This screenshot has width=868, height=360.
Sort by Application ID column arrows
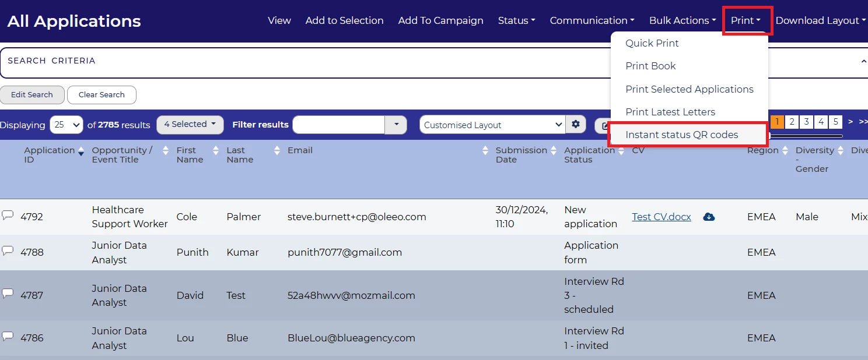[x=80, y=151]
